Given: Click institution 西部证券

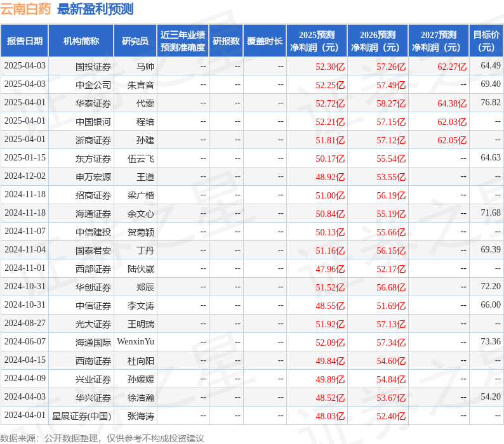Looking at the screenshot, I should coord(93,268).
